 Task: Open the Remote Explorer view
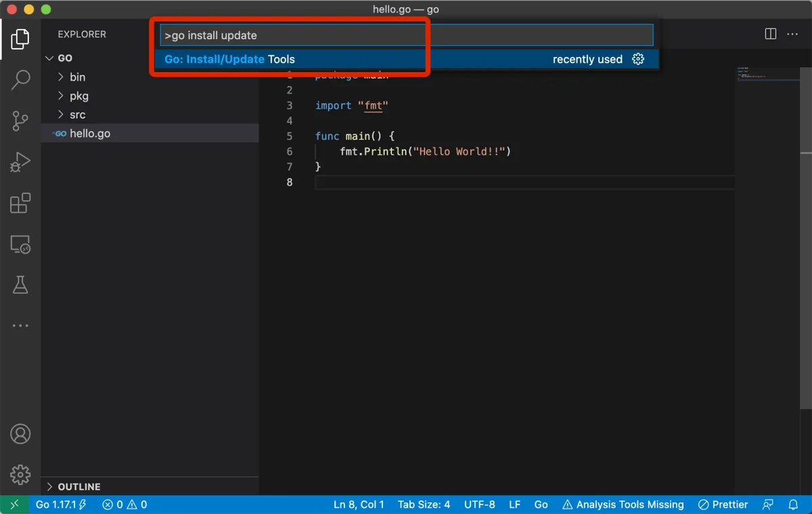click(x=20, y=244)
